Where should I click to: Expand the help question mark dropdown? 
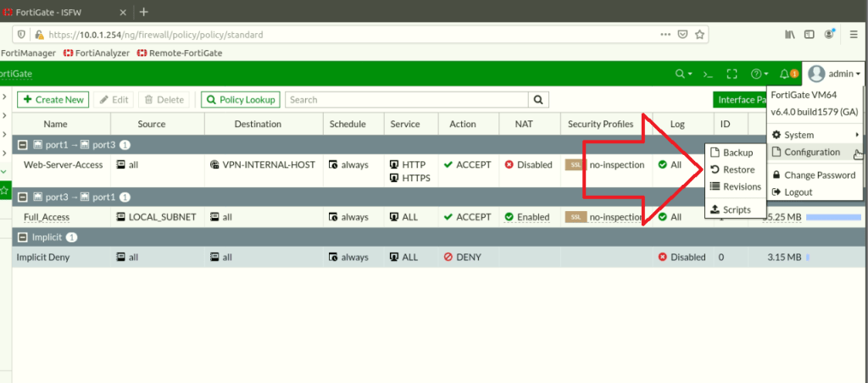point(759,74)
